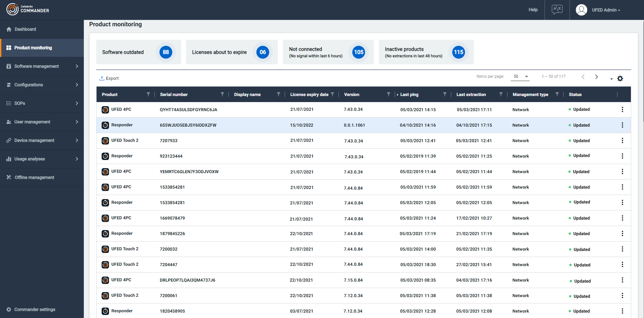Filter the Display name column
Viewport: 644px width, 318px height.
click(279, 94)
